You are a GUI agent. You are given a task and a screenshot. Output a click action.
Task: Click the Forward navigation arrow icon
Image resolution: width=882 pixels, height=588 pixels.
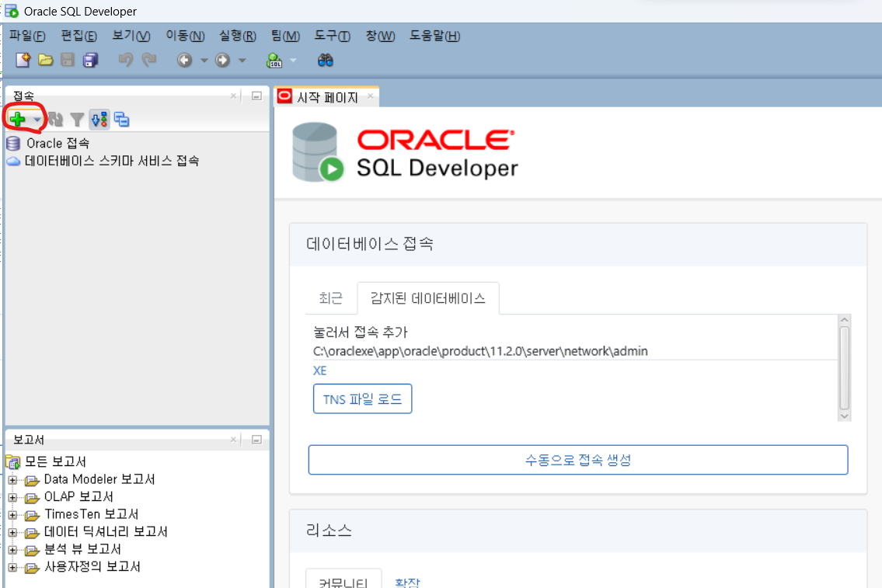pyautogui.click(x=223, y=60)
